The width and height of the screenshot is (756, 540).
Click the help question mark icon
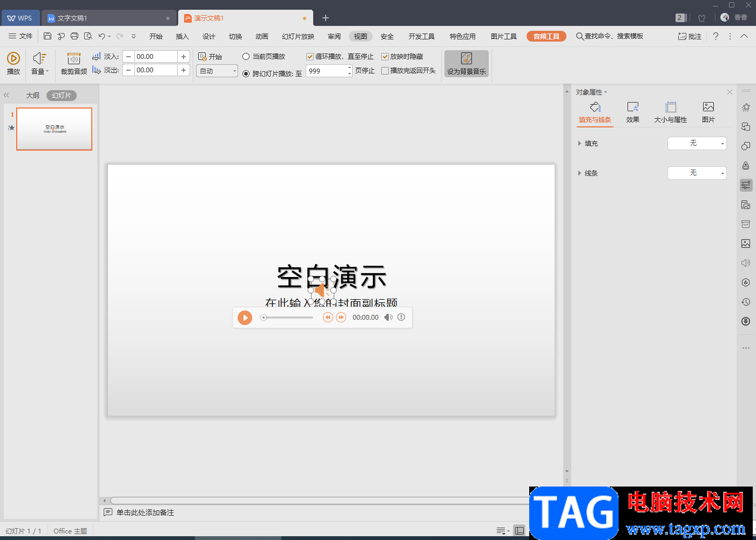pos(715,36)
